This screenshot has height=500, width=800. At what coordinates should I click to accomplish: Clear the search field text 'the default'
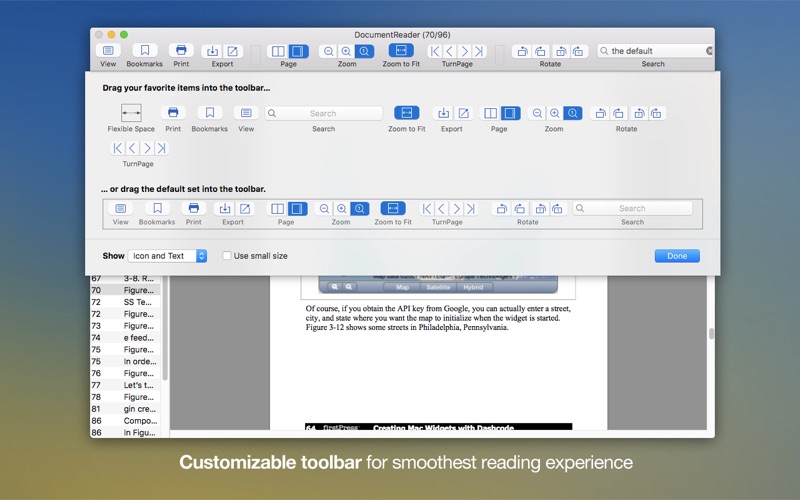[x=709, y=51]
